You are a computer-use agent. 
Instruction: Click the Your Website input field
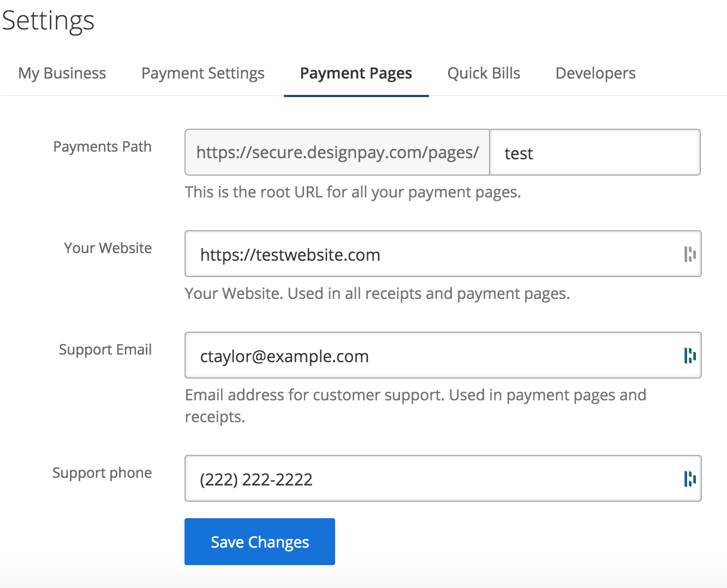tap(443, 254)
